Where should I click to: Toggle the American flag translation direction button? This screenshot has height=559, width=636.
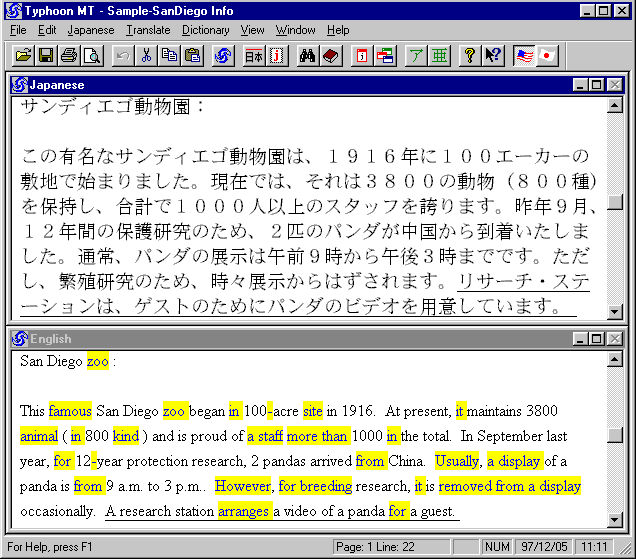[524, 55]
